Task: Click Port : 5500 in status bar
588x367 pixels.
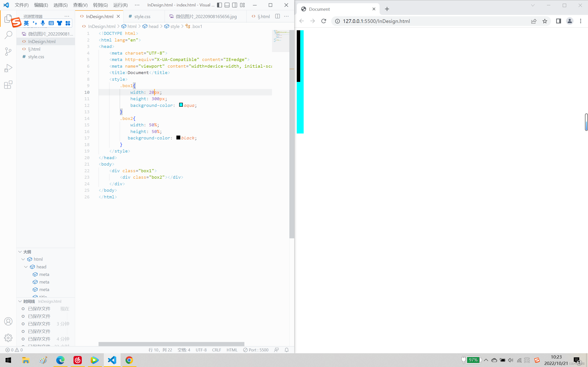Action: (x=256, y=350)
